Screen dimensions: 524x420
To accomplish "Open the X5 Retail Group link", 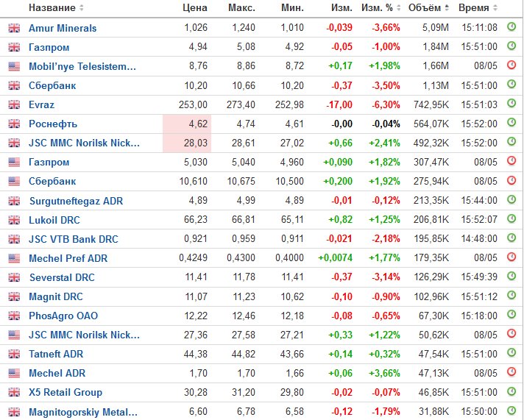I will 65,392.
